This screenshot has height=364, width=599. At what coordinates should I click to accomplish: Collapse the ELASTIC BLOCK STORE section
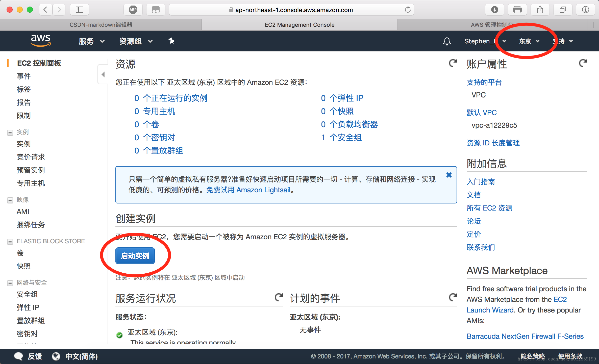10,242
